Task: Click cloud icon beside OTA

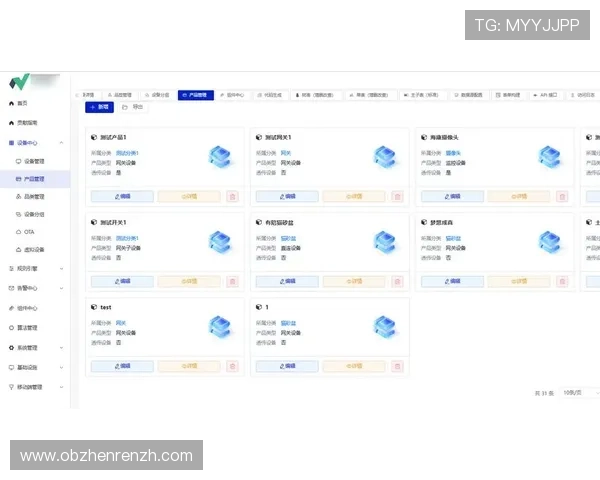Action: [18, 232]
